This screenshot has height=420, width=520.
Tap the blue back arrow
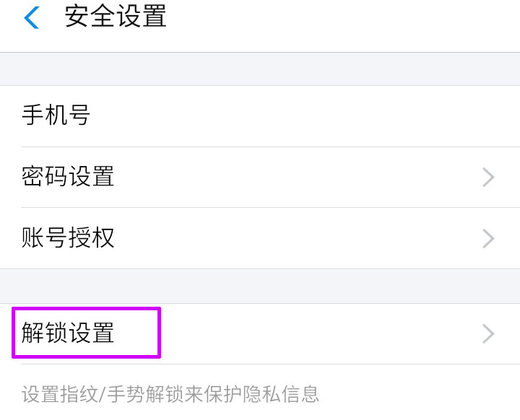(x=31, y=17)
